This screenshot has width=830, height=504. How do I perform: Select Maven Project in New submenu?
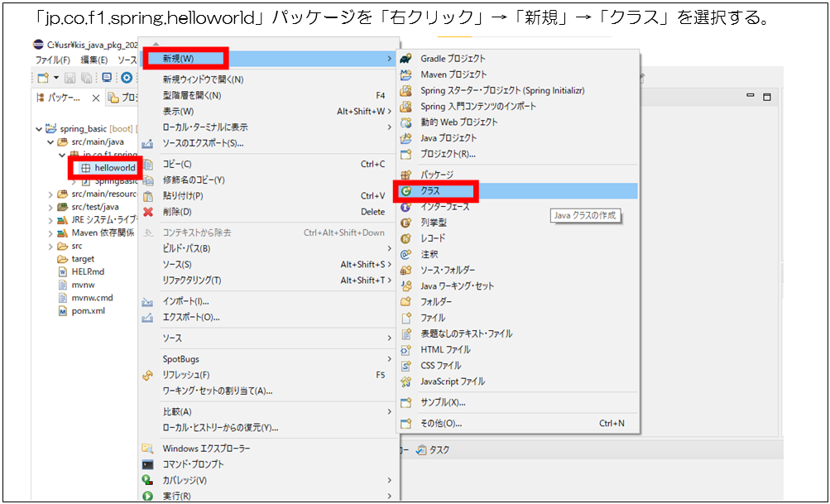point(454,74)
